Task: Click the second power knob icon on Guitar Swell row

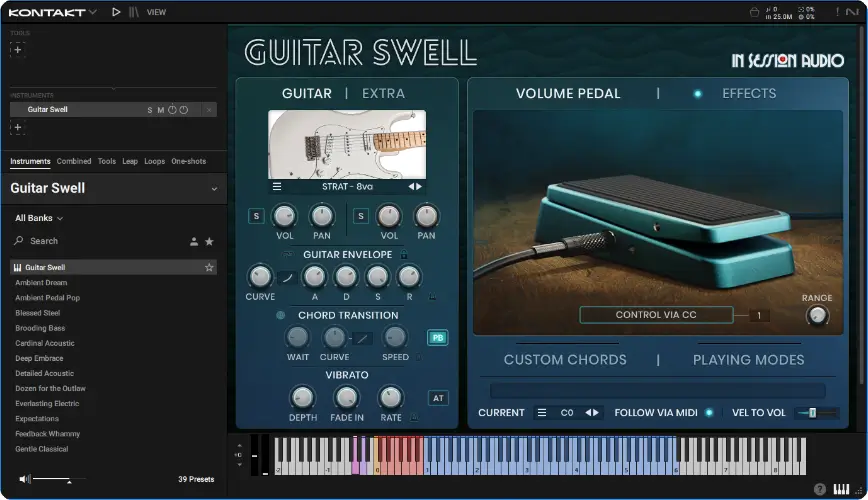Action: coord(184,110)
